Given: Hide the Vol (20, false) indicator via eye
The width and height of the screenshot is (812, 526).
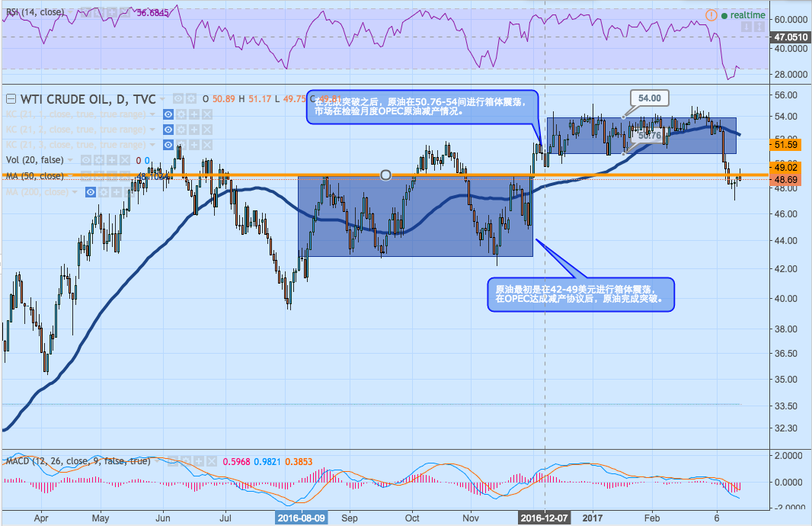Looking at the screenshot, I should [88, 161].
